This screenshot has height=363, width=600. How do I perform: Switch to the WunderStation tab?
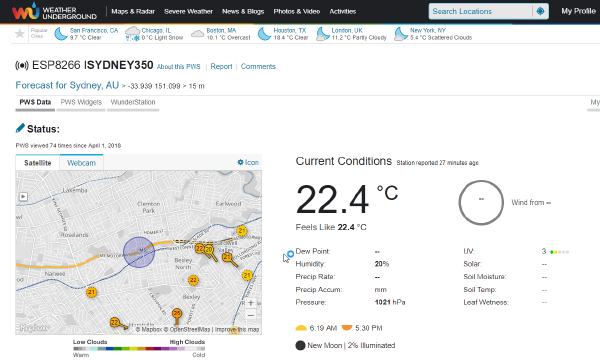point(133,103)
